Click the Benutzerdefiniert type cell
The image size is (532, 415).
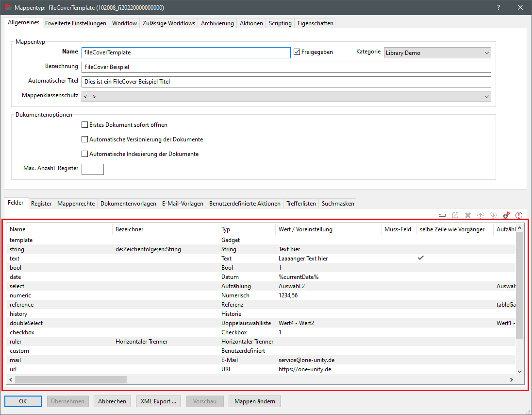click(243, 351)
